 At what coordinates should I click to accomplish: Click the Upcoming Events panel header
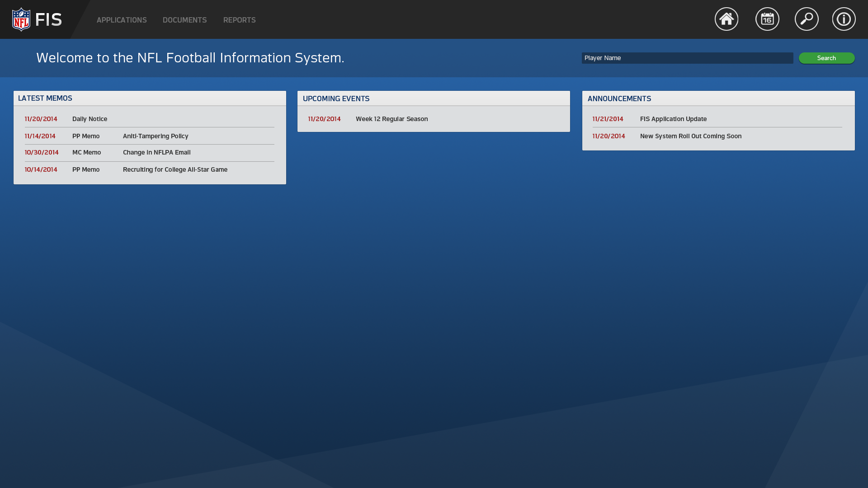click(336, 99)
